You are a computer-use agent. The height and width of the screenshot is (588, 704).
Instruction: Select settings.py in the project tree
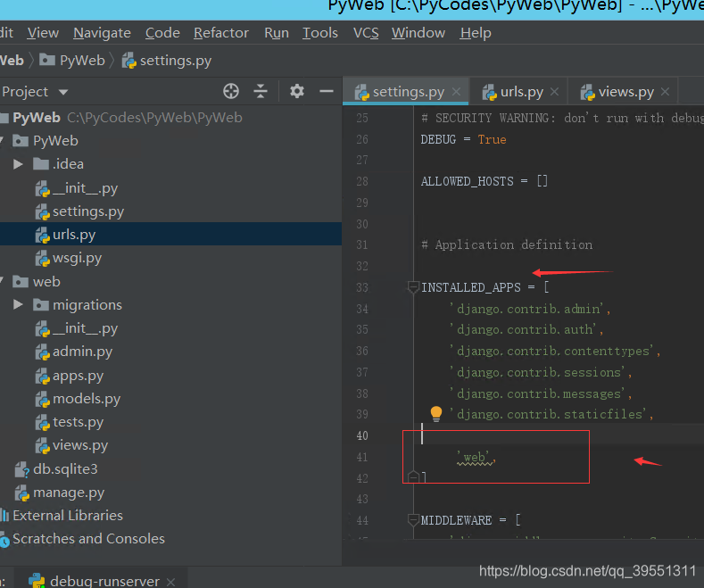pos(170,211)
